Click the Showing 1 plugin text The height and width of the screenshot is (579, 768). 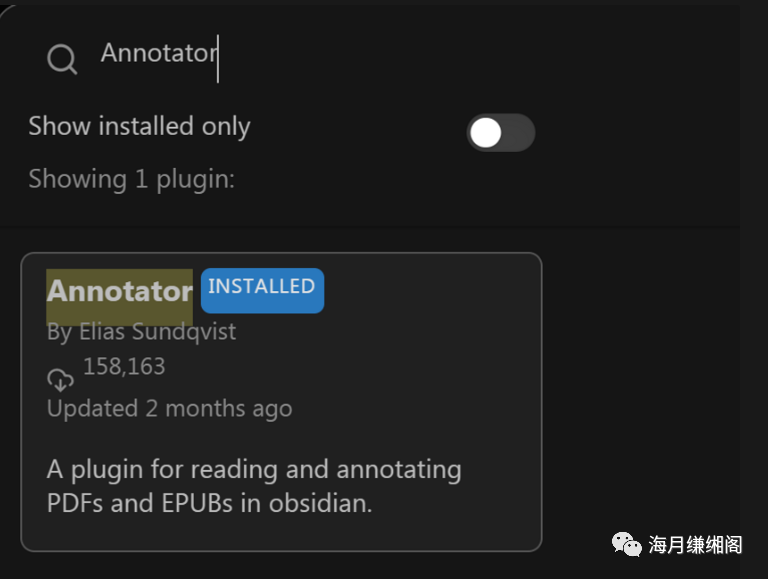click(x=132, y=179)
